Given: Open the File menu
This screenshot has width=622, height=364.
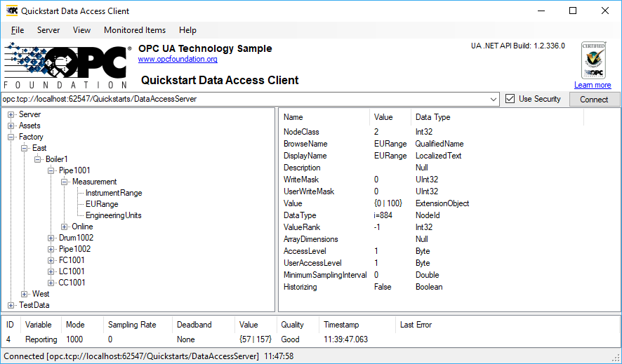Looking at the screenshot, I should pyautogui.click(x=18, y=30).
